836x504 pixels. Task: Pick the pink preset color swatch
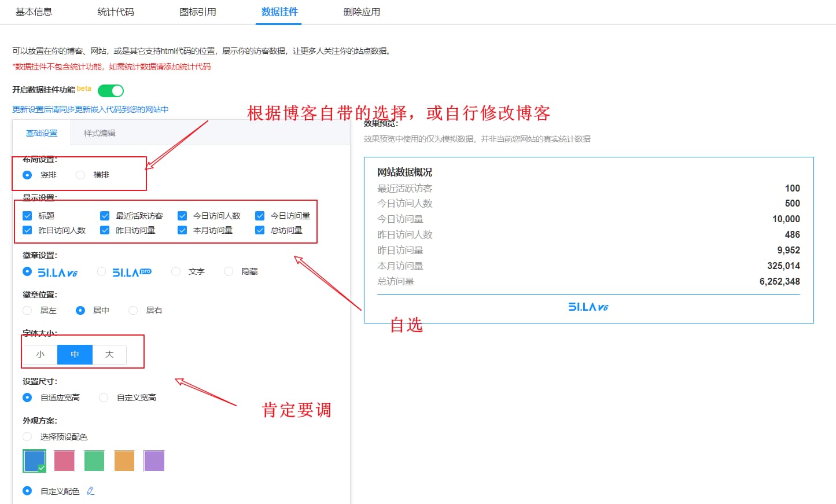pyautogui.click(x=64, y=461)
